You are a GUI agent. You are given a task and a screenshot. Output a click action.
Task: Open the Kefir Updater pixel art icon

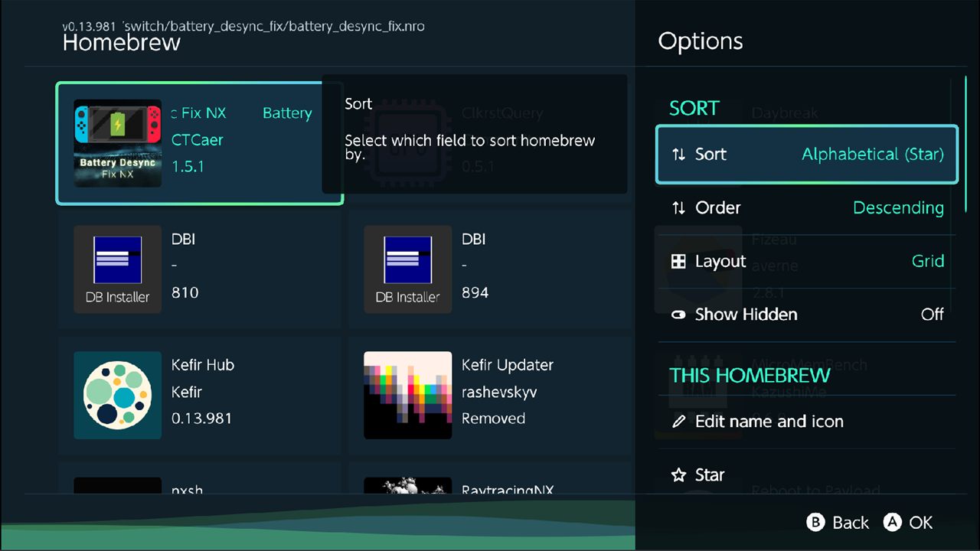[x=408, y=395]
